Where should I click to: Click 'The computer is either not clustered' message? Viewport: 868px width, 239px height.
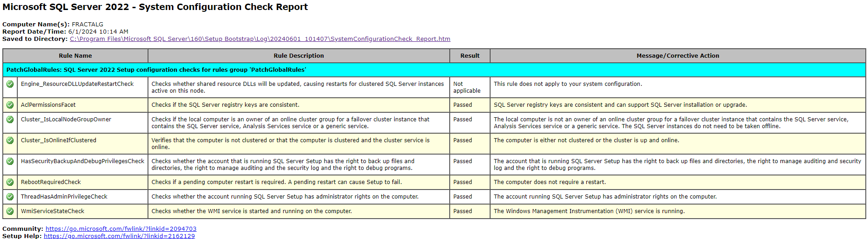(586, 140)
